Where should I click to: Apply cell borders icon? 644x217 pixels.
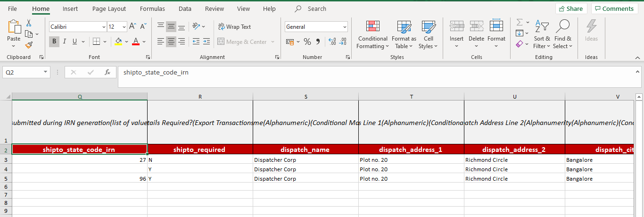tap(96, 42)
